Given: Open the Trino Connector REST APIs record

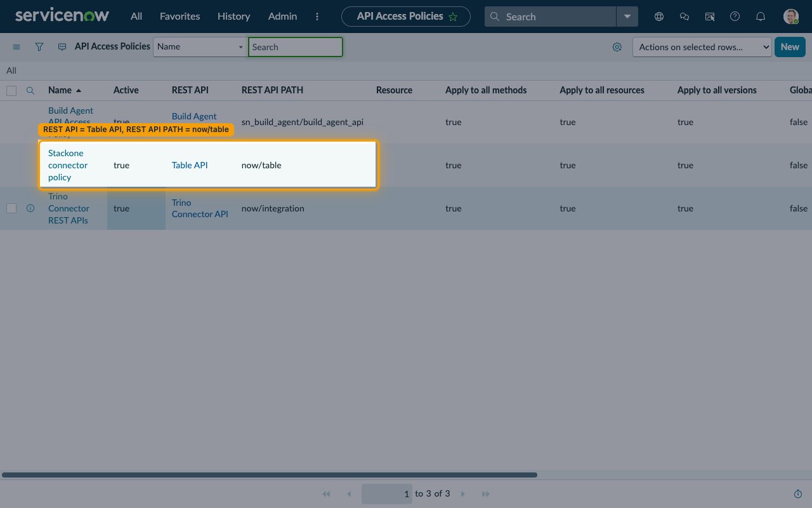Looking at the screenshot, I should [69, 208].
